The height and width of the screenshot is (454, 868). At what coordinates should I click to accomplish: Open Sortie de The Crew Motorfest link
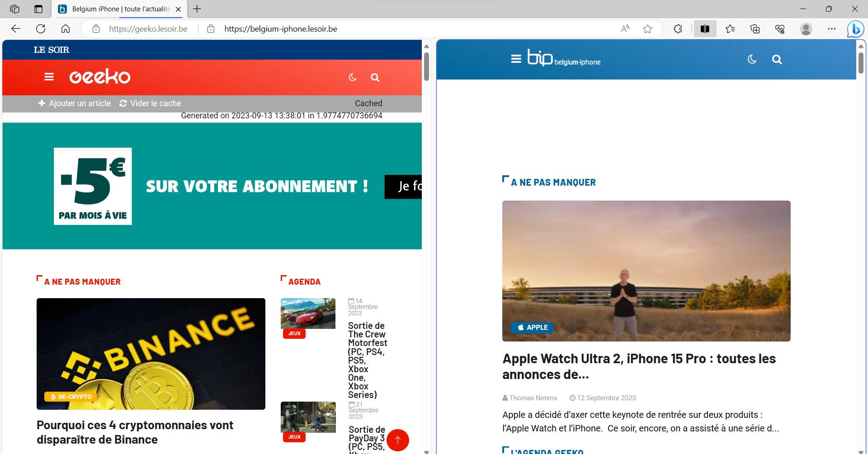coord(367,360)
